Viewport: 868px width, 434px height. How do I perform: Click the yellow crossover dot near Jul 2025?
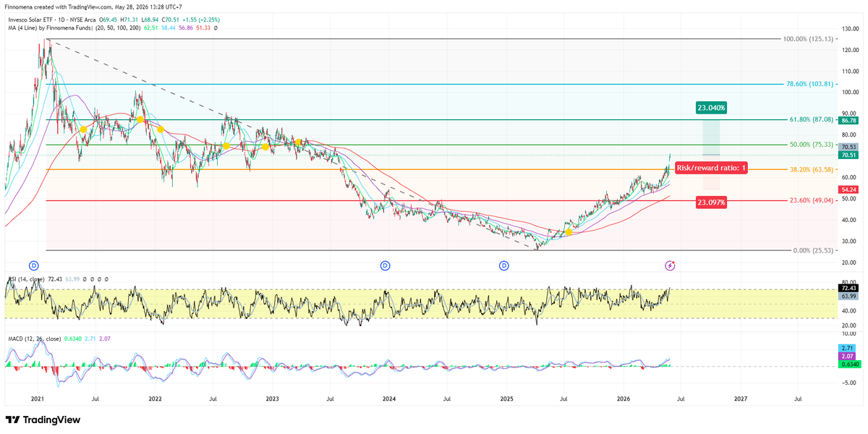tap(569, 231)
